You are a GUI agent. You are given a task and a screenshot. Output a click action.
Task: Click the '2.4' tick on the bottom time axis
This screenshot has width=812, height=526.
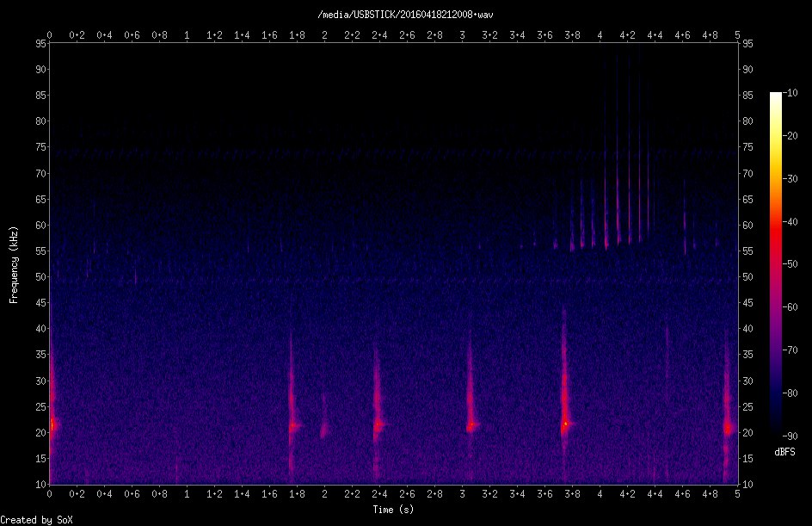379,494
